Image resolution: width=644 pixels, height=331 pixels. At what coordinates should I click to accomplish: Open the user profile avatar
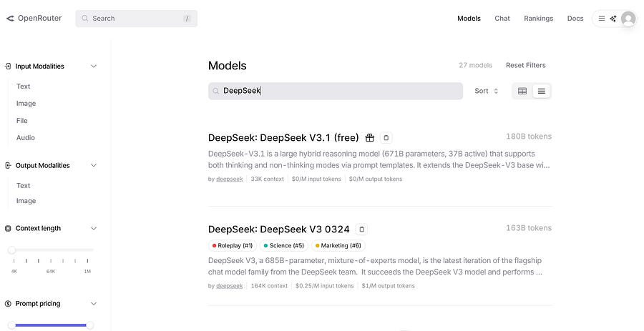pos(628,19)
